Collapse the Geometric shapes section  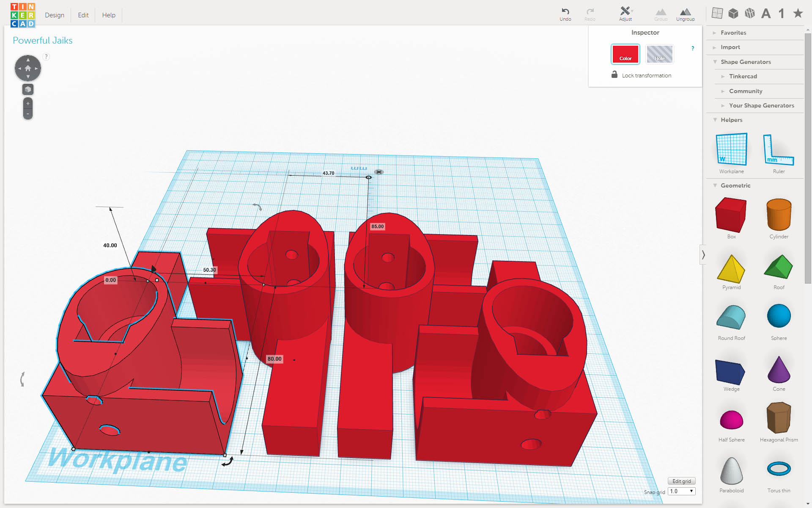point(735,185)
